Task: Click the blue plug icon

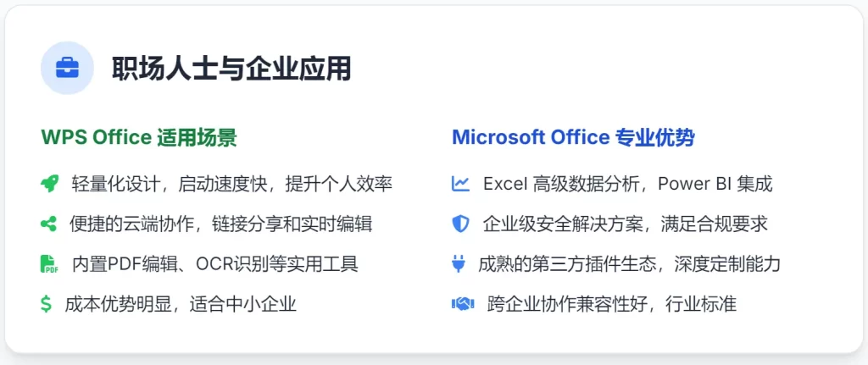Action: coord(459,264)
